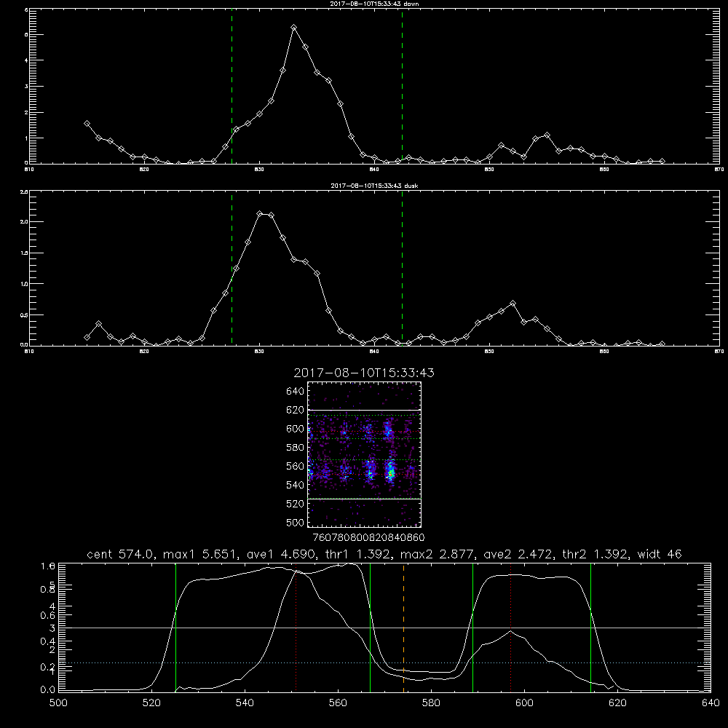The image size is (728, 728).
Task: Click the green vertical line at 525 in bottom plot
Action: pyautogui.click(x=175, y=628)
